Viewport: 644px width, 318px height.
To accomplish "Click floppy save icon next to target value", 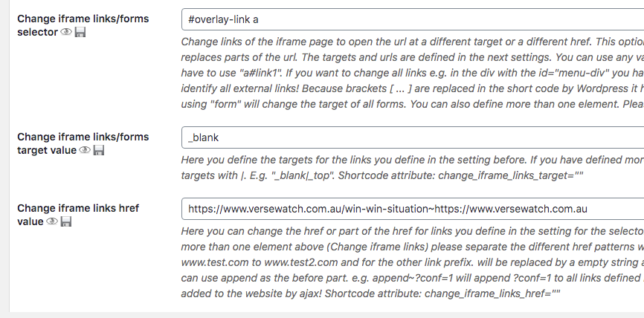I will pyautogui.click(x=99, y=150).
